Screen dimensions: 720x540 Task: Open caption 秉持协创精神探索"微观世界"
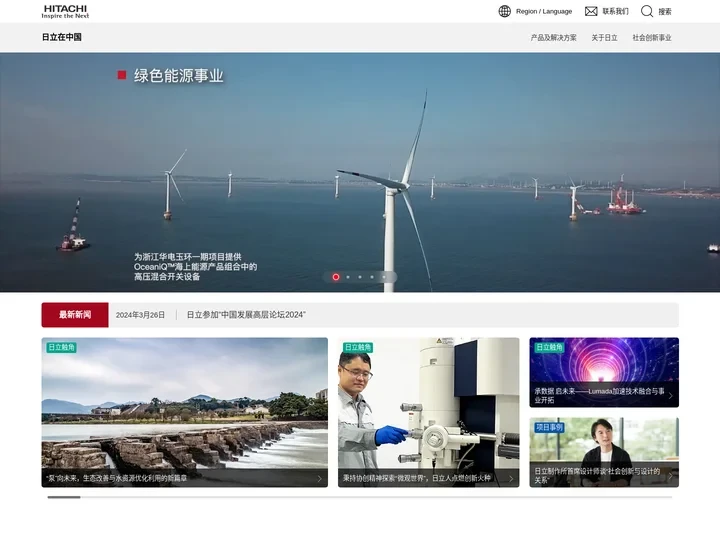(x=417, y=478)
